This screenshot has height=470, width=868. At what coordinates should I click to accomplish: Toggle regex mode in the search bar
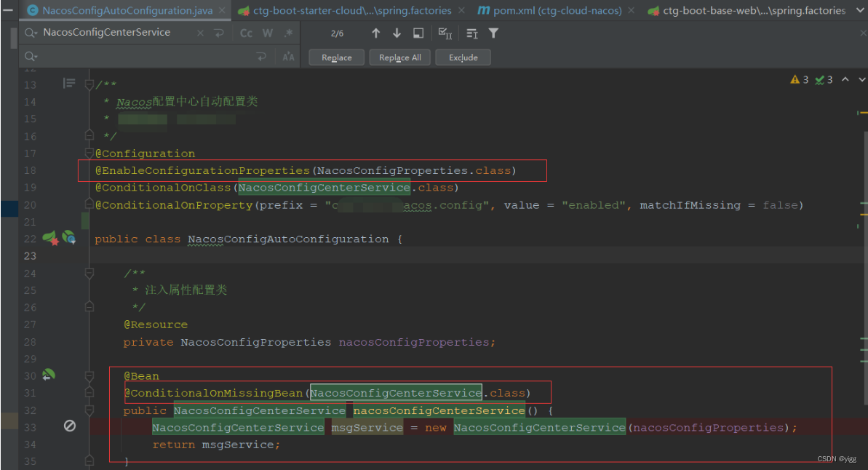click(x=287, y=32)
